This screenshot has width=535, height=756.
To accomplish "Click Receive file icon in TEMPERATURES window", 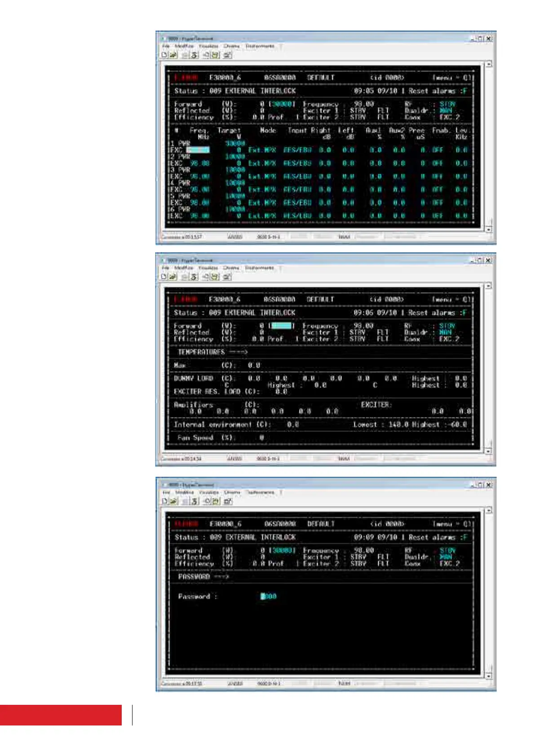I will pyautogui.click(x=215, y=277).
